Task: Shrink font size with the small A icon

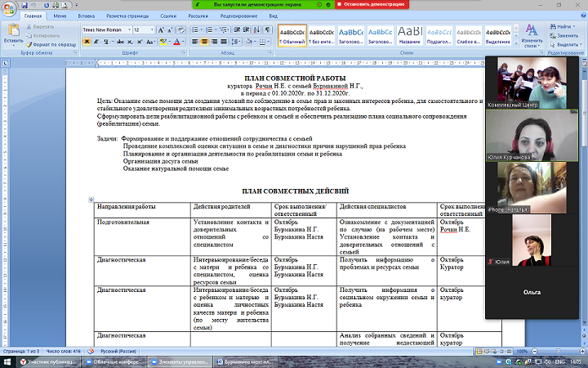Action: click(x=170, y=30)
